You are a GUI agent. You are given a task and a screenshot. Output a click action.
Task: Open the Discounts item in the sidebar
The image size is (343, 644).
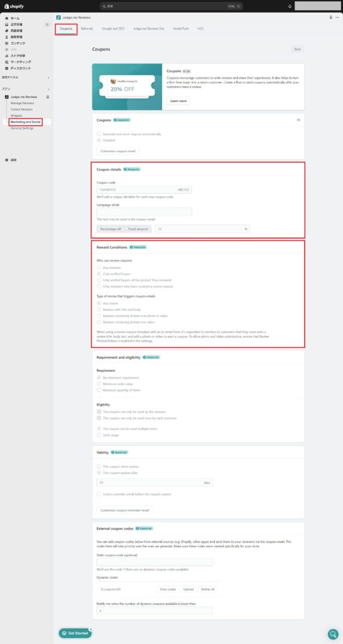21,68
